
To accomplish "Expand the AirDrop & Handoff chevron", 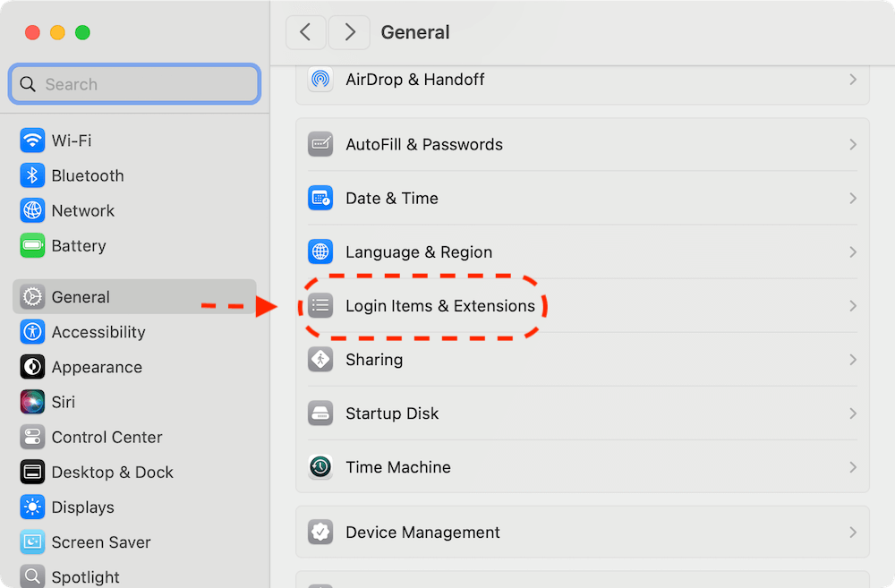I will tap(852, 80).
